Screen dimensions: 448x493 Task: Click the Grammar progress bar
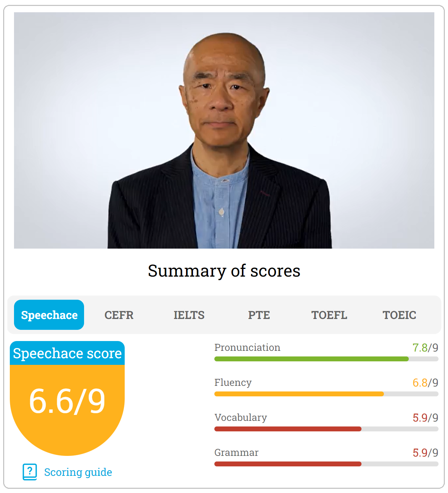click(x=326, y=464)
